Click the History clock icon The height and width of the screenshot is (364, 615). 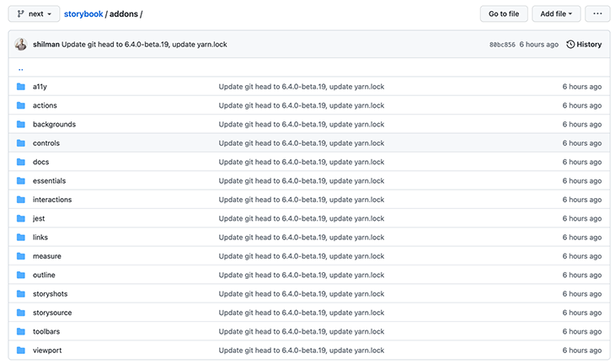click(570, 45)
